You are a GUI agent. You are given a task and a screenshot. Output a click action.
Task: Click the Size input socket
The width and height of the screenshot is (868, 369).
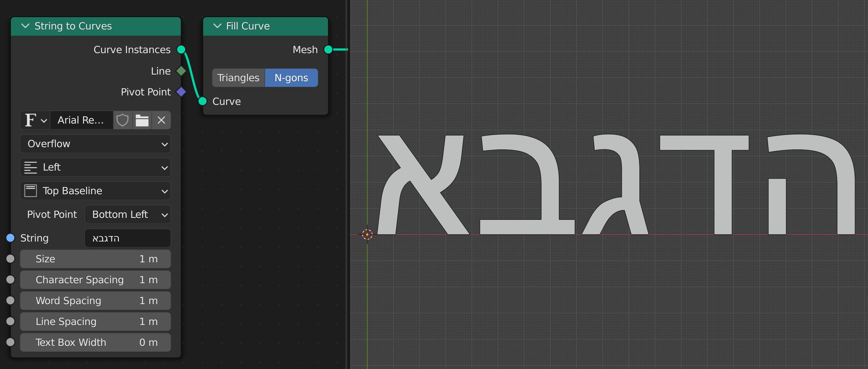[11, 259]
